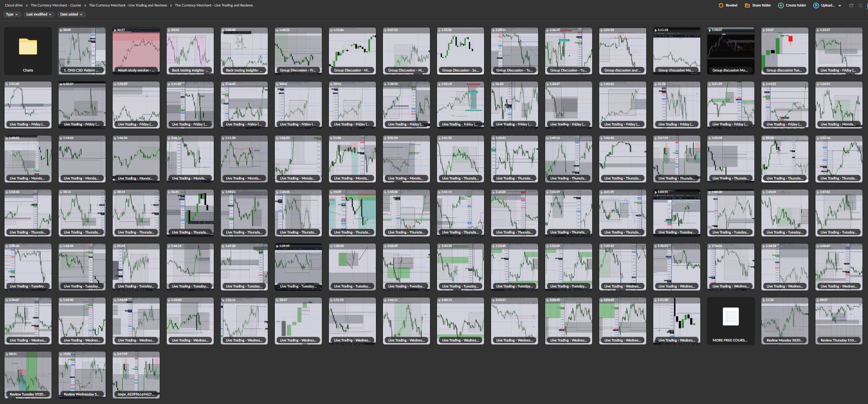Open the 1. ONS CSD Pattern video
This screenshot has width=868, height=404.
(82, 51)
